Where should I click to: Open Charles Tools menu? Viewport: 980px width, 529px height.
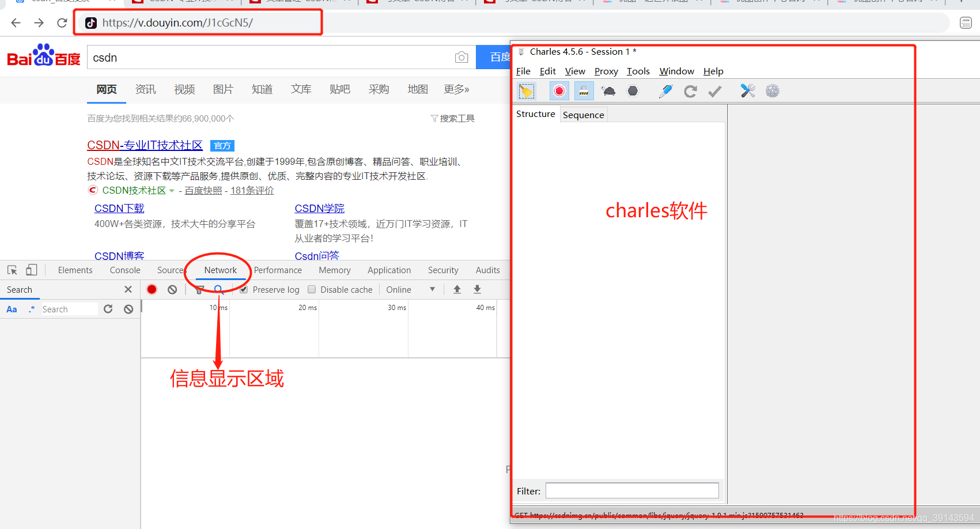[638, 71]
